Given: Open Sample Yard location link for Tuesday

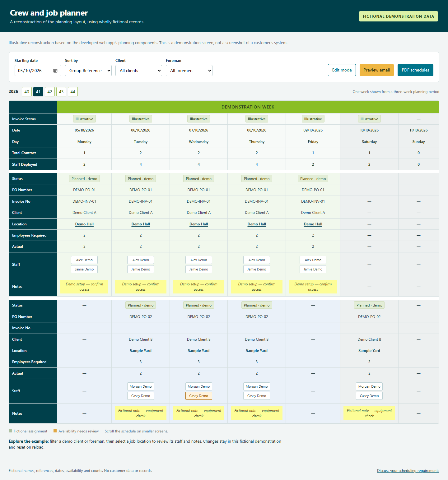Looking at the screenshot, I should 141,351.
